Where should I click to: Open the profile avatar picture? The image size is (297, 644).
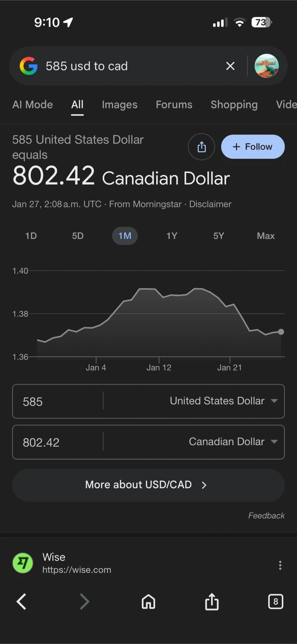tap(267, 66)
